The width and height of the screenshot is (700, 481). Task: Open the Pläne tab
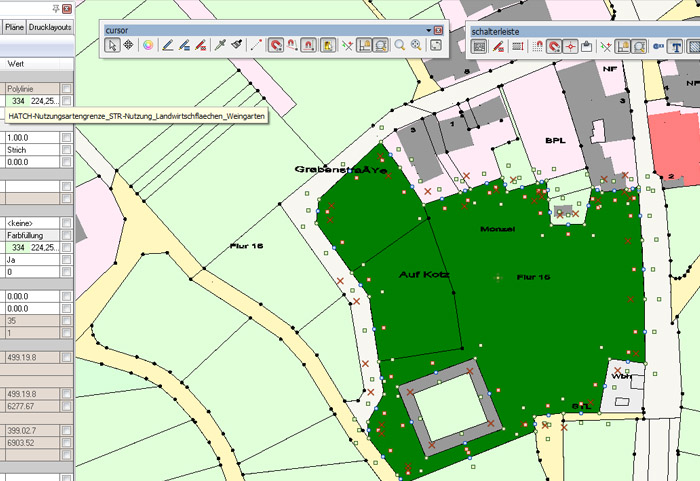(13, 28)
